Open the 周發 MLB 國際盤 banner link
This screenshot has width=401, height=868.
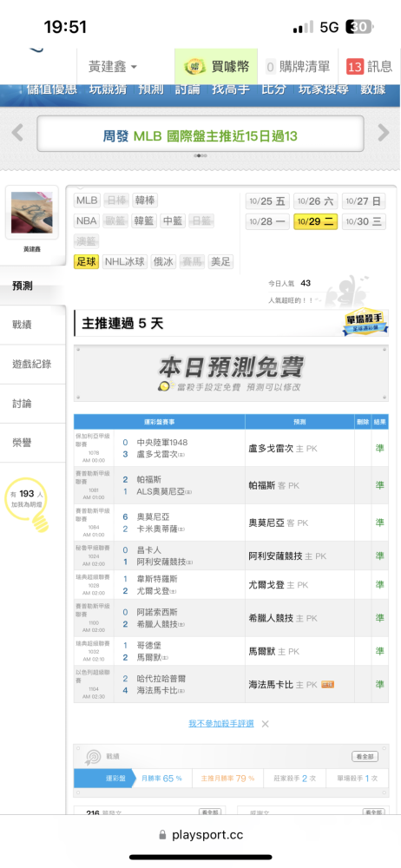(200, 135)
